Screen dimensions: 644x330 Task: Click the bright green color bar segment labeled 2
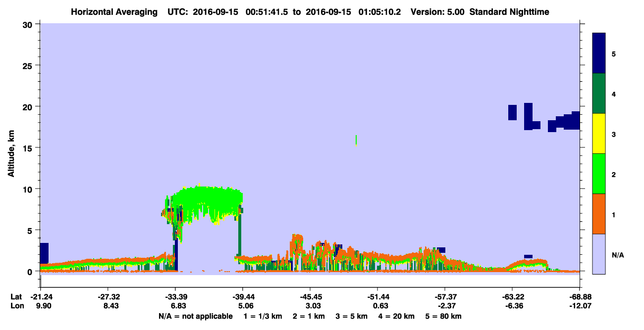pos(599,174)
